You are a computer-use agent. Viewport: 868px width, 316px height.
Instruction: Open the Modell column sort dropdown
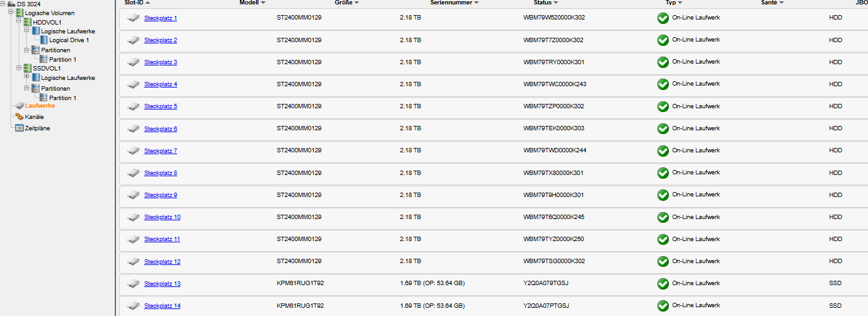point(263,3)
